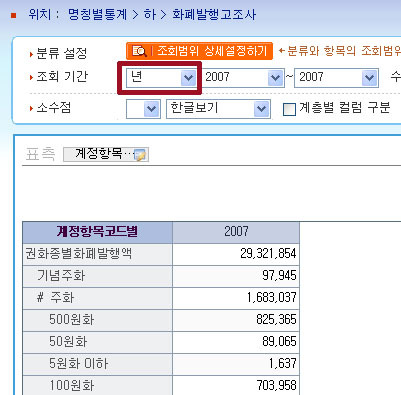Click the 계정항목 edit button
This screenshot has height=395, width=401.
click(106, 154)
